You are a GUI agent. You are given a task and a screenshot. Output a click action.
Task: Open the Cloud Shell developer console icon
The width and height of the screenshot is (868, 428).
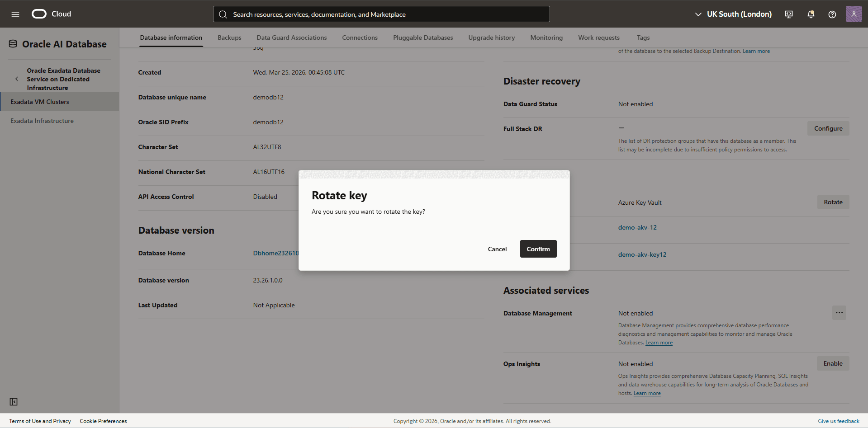tap(788, 14)
